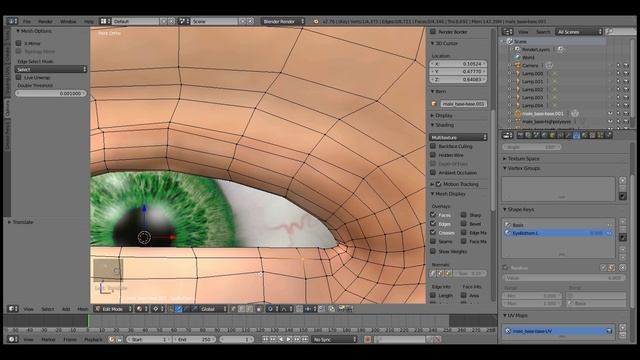Select the Lamp.003 row in outliner
The height and width of the screenshot is (360, 640).
533,98
